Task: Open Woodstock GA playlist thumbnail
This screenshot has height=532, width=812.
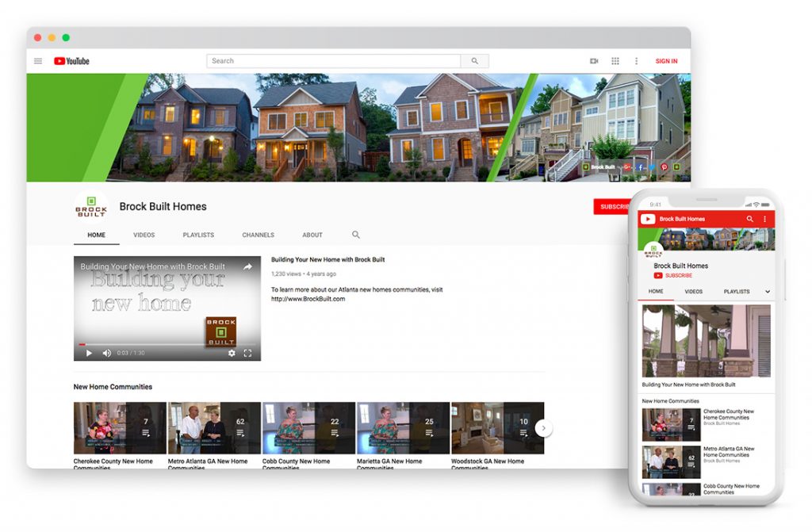Action: pyautogui.click(x=498, y=428)
